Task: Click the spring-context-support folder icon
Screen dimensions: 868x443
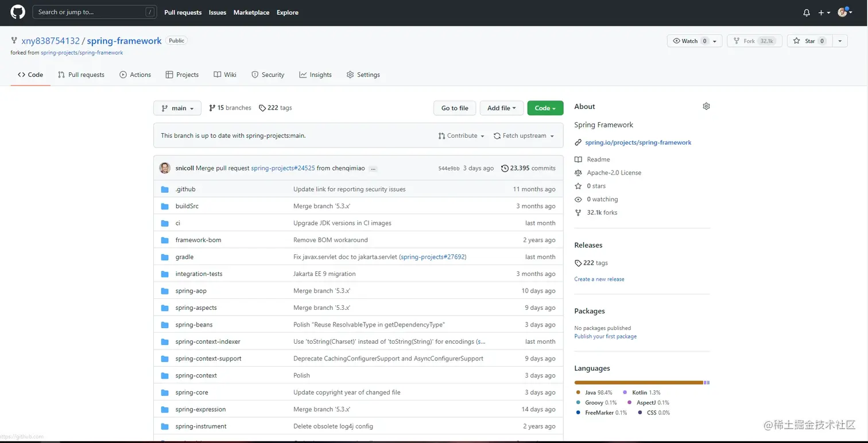Action: click(165, 359)
